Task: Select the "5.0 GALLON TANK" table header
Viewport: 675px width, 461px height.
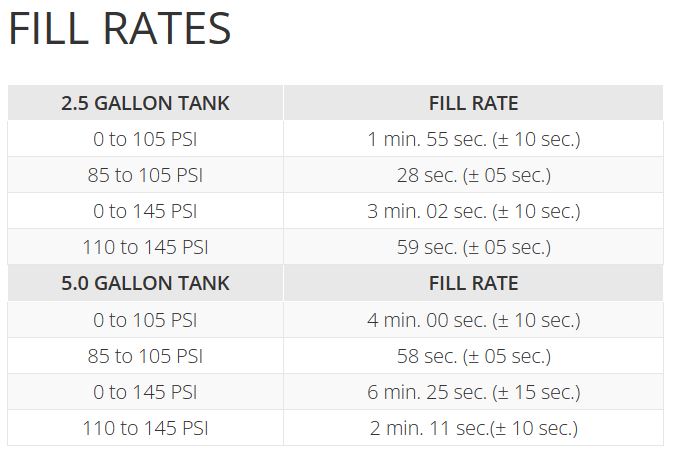Action: pyautogui.click(x=145, y=283)
